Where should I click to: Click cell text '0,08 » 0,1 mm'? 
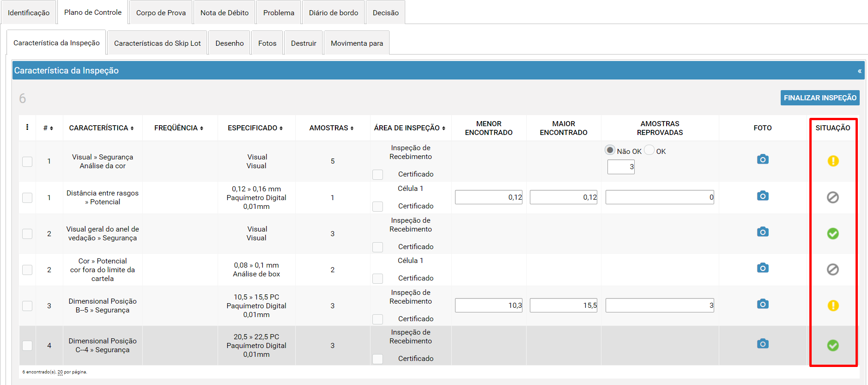click(x=256, y=265)
